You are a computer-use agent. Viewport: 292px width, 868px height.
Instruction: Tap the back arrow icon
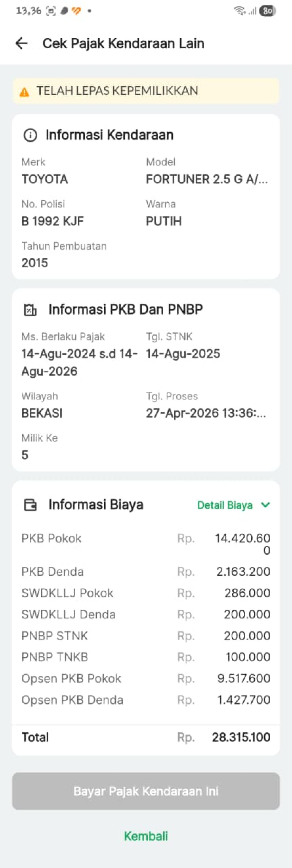(21, 43)
